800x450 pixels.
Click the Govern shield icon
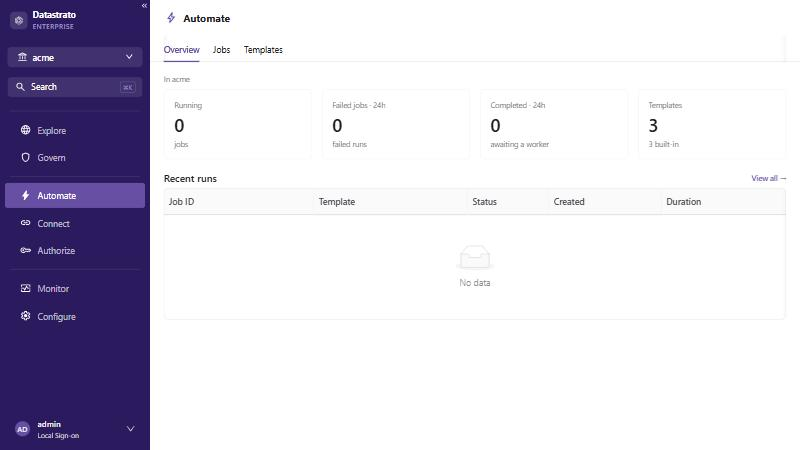(x=26, y=158)
